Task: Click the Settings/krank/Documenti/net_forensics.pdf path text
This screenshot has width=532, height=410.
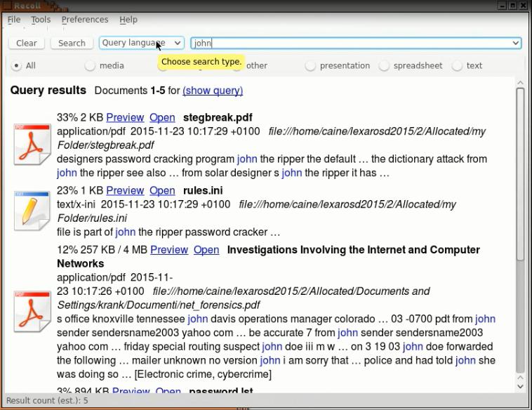Action: pyautogui.click(x=159, y=305)
